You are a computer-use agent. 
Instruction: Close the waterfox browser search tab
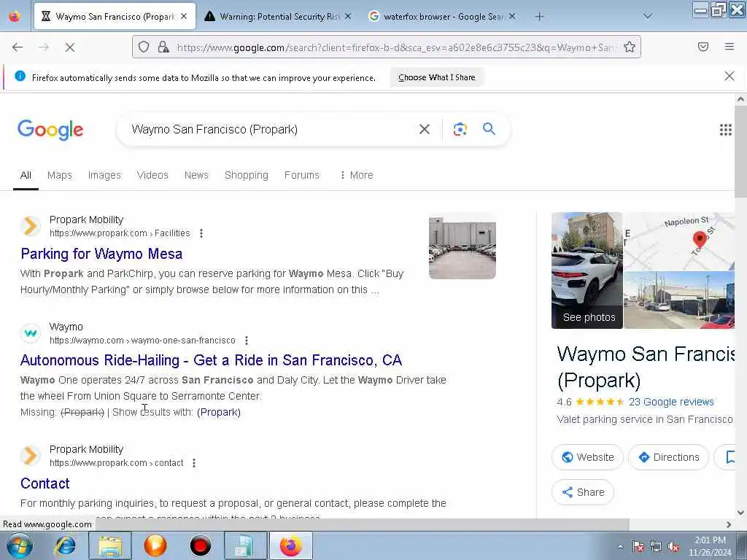[511, 16]
